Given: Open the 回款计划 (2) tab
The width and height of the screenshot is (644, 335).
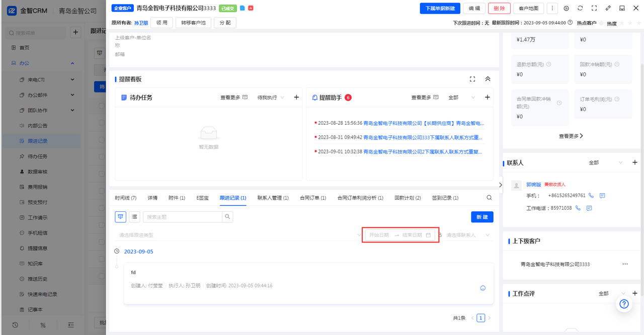Looking at the screenshot, I should coord(408,198).
